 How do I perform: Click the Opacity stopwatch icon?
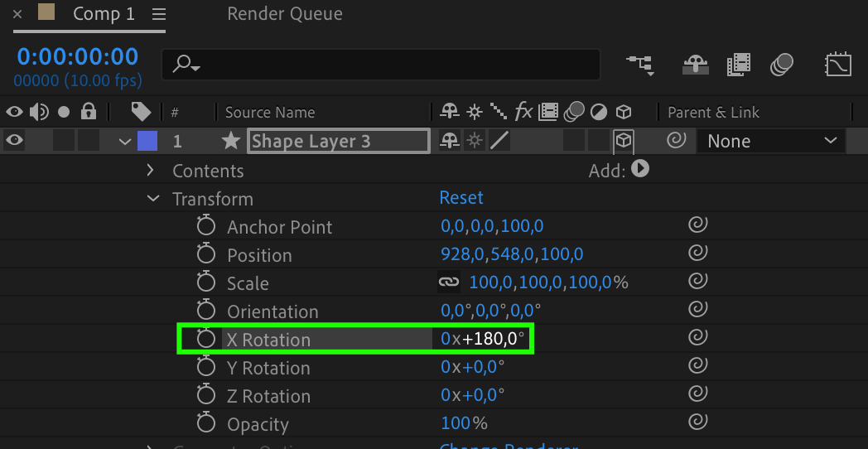tap(205, 423)
